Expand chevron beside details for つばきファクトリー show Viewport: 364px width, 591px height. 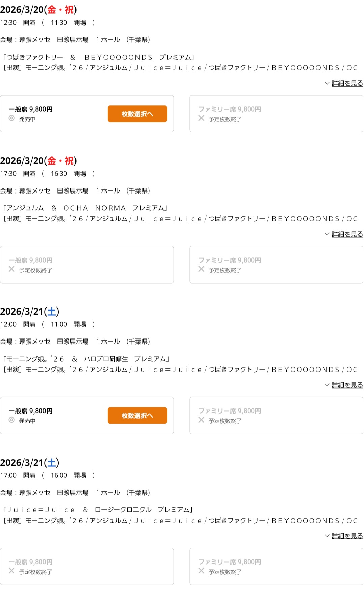click(x=327, y=83)
